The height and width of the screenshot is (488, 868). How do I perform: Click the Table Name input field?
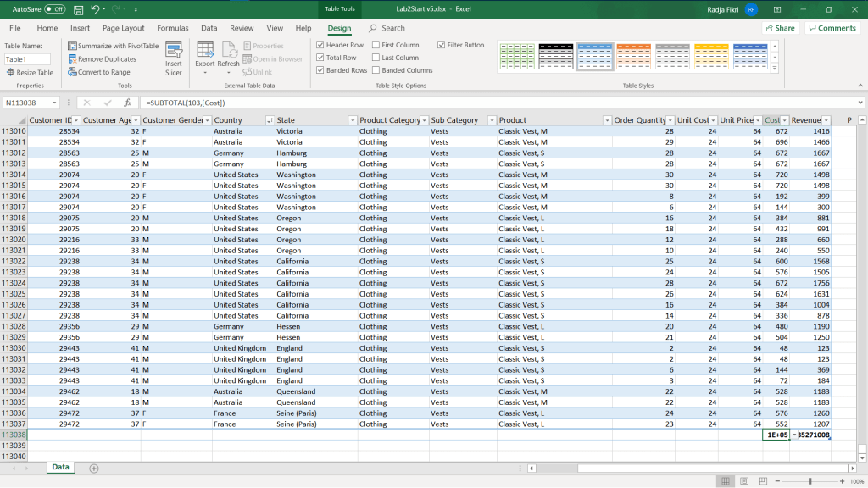[27, 59]
